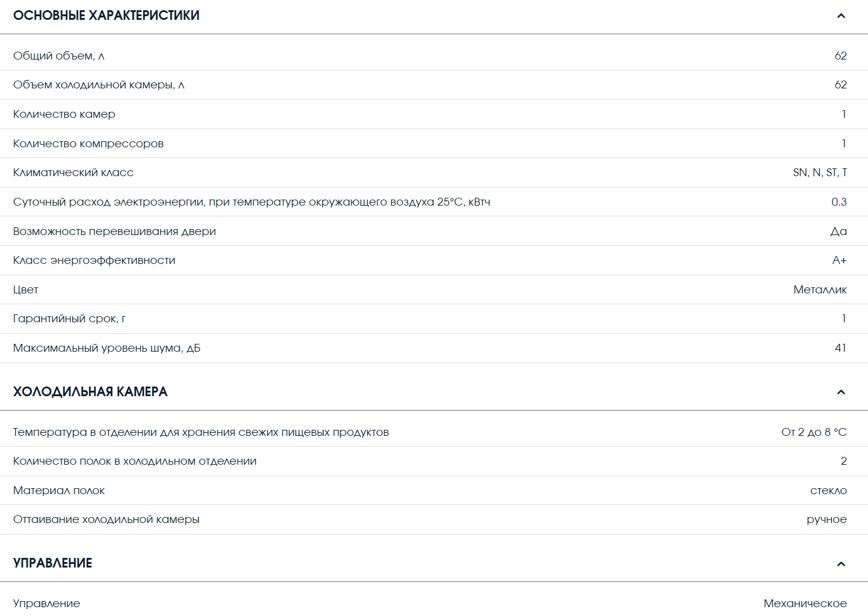868x615 pixels.
Task: Click the Количество компрессоров label
Action: [88, 144]
